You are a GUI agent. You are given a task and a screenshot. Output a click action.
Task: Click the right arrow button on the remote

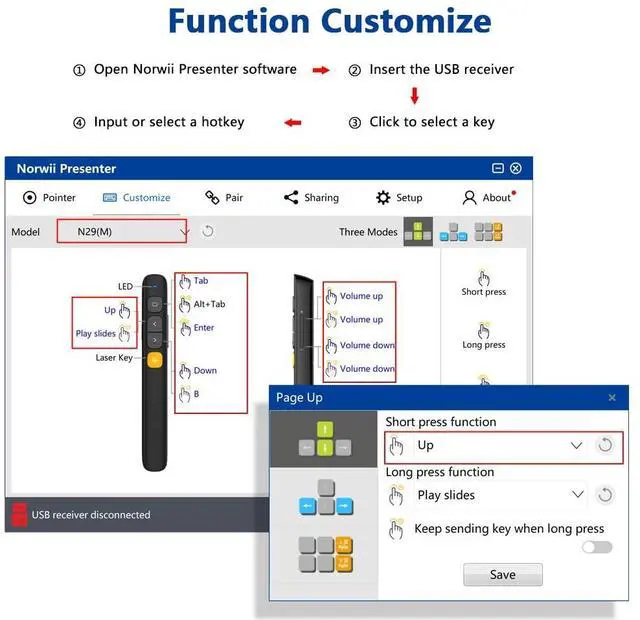click(x=154, y=340)
